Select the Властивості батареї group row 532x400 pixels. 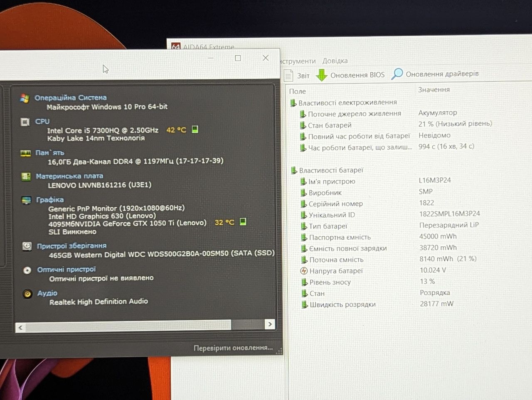click(x=328, y=170)
